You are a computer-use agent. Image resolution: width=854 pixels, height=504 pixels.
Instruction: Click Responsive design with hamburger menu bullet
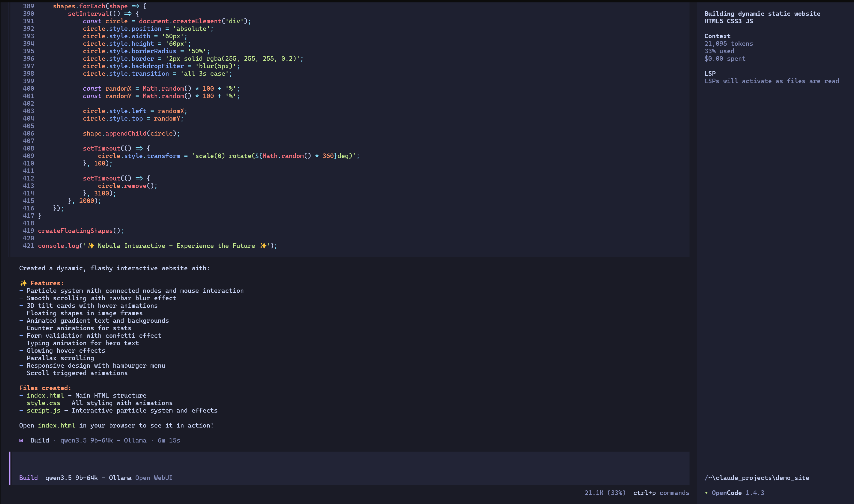[x=92, y=366]
